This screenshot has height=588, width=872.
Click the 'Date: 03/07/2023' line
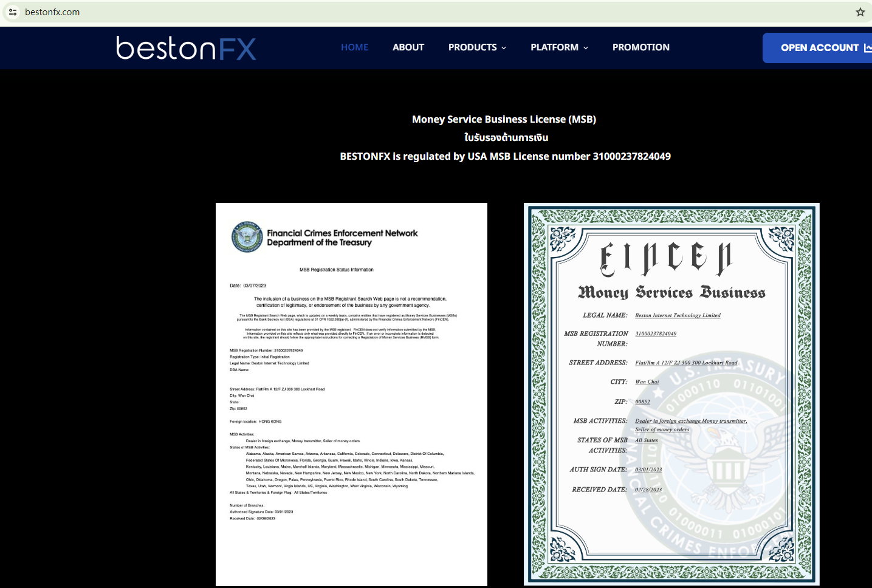click(x=248, y=285)
